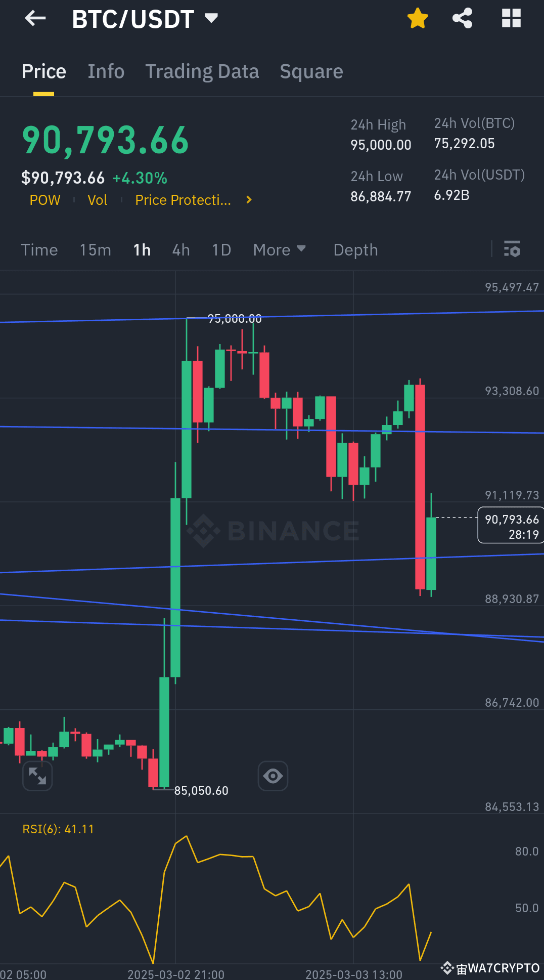Toggle the eye icon on the chart
Screen dimensions: 544x980
click(273, 775)
